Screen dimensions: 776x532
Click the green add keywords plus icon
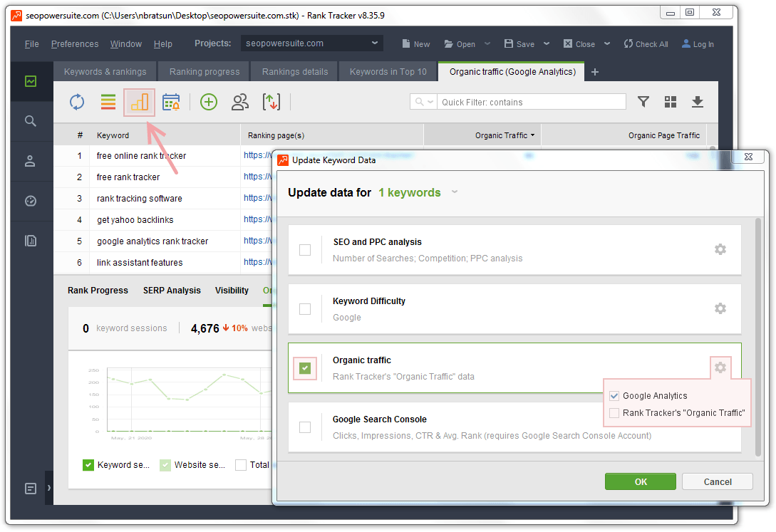tap(209, 103)
